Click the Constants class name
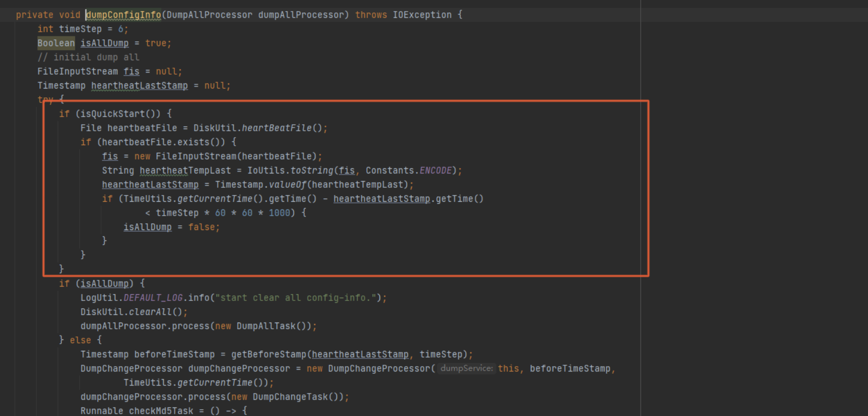 pos(389,170)
